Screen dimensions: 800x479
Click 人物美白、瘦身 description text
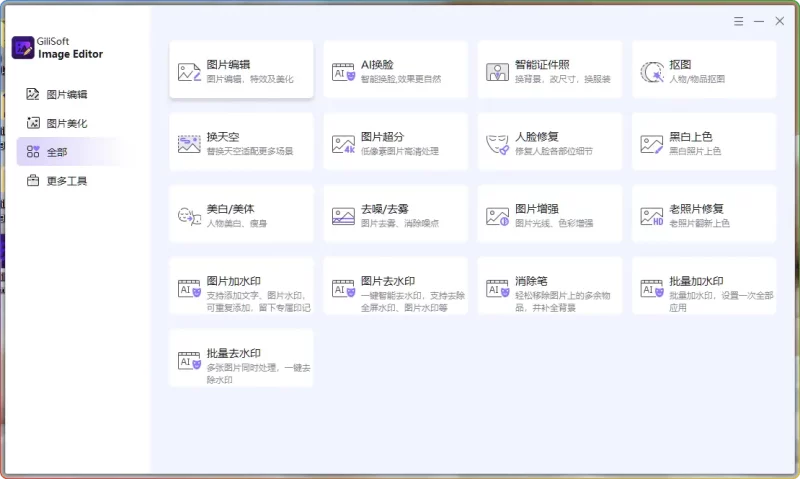[237, 223]
